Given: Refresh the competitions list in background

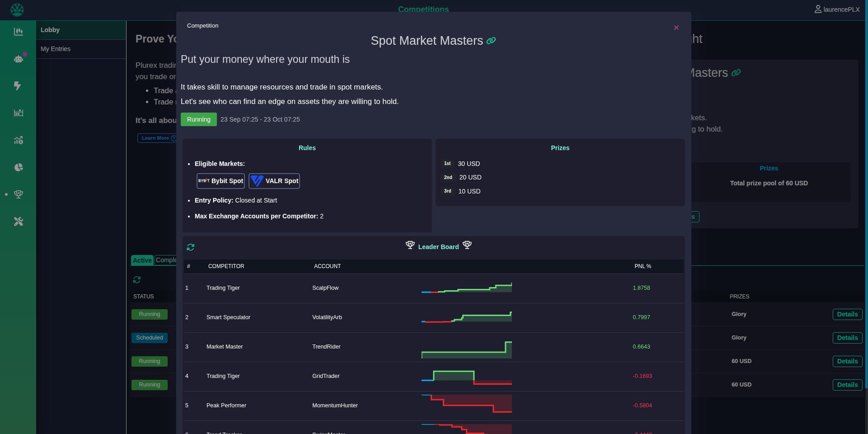Looking at the screenshot, I should coord(137,280).
